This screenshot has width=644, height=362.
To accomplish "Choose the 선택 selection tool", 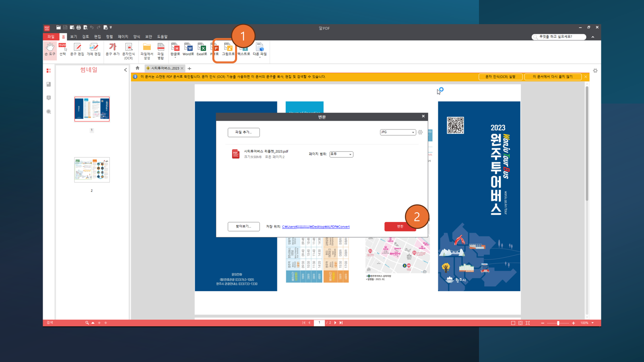I will pyautogui.click(x=63, y=49).
